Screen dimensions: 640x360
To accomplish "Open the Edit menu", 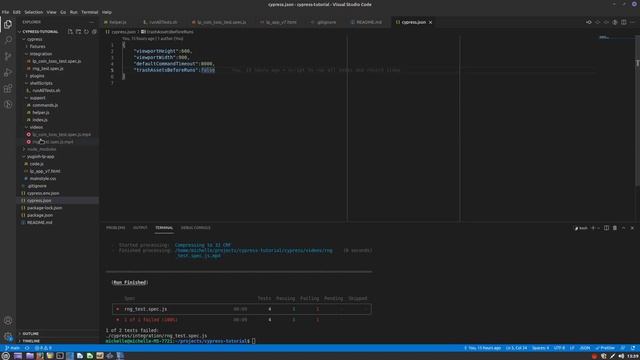I will 16,12.
